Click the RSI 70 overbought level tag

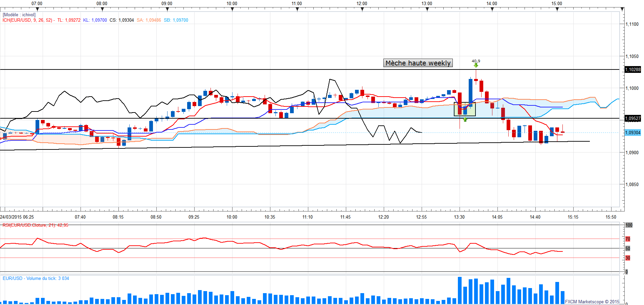pos(628,239)
